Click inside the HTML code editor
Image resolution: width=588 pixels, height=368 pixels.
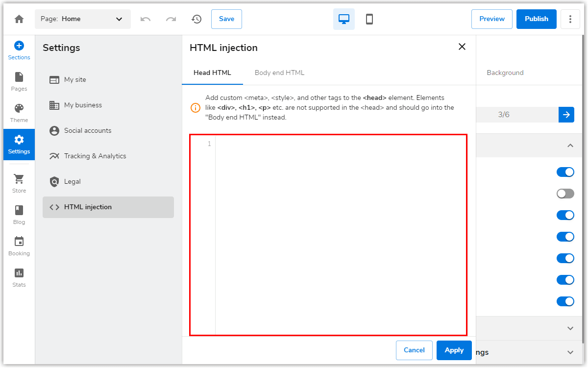[328, 235]
